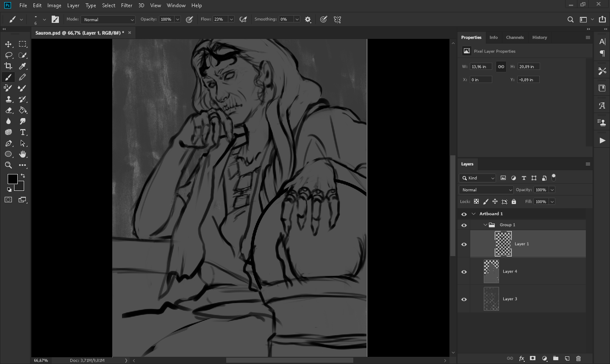Select the Pen tool
610x364 pixels.
pos(8,143)
